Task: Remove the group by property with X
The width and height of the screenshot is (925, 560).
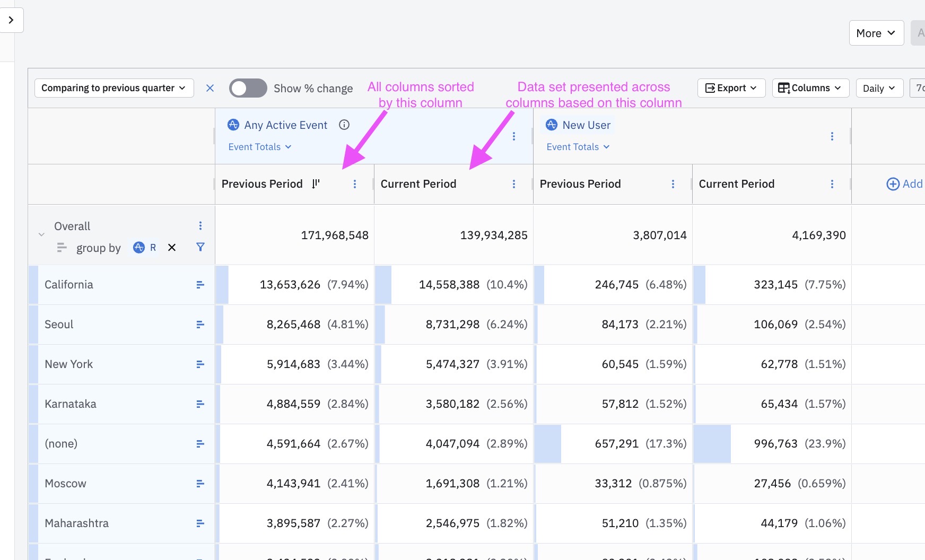Action: [172, 248]
